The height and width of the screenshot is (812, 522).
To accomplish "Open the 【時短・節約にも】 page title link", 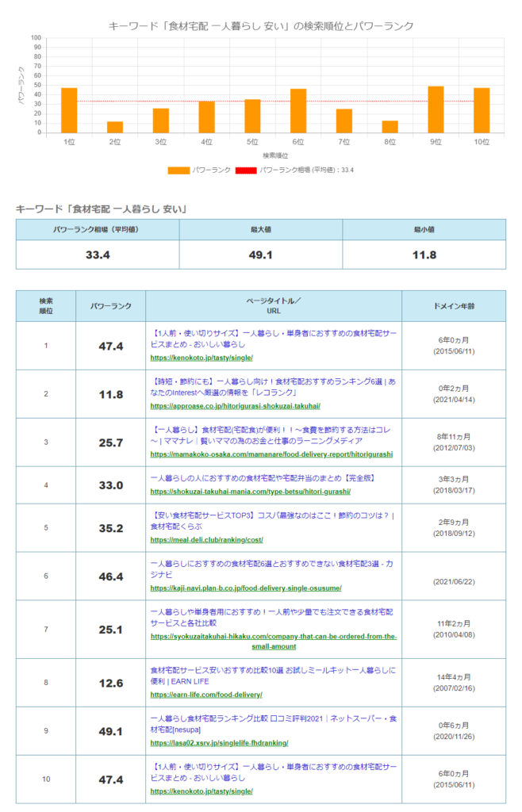I will (273, 387).
